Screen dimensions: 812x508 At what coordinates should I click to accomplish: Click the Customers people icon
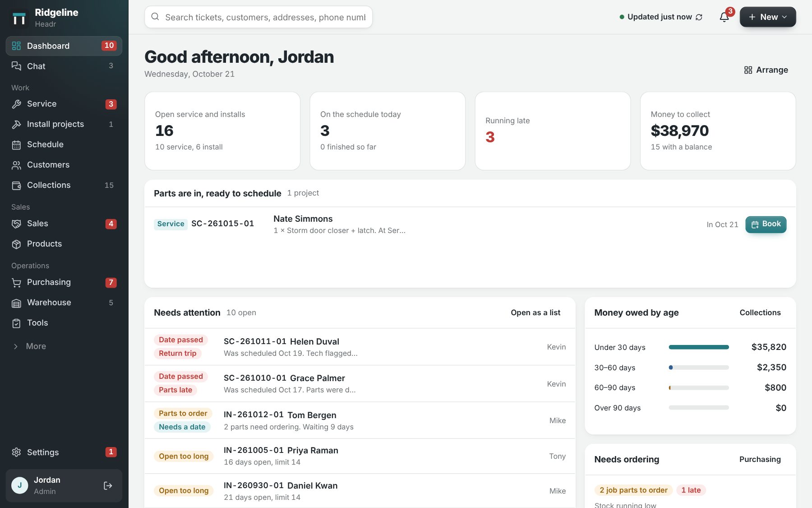(x=16, y=165)
